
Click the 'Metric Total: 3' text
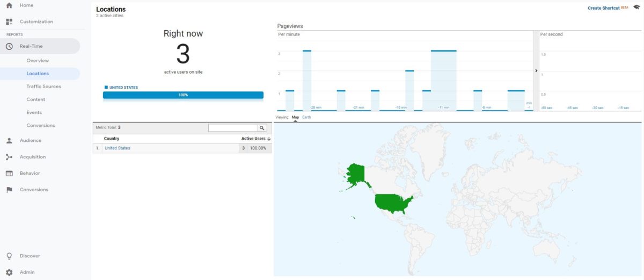tap(108, 128)
